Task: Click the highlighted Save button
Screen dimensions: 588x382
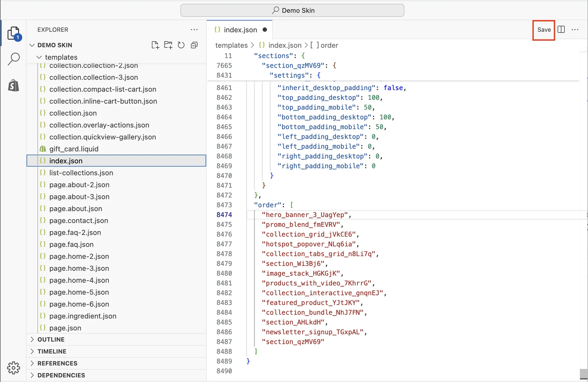Action: pyautogui.click(x=543, y=30)
